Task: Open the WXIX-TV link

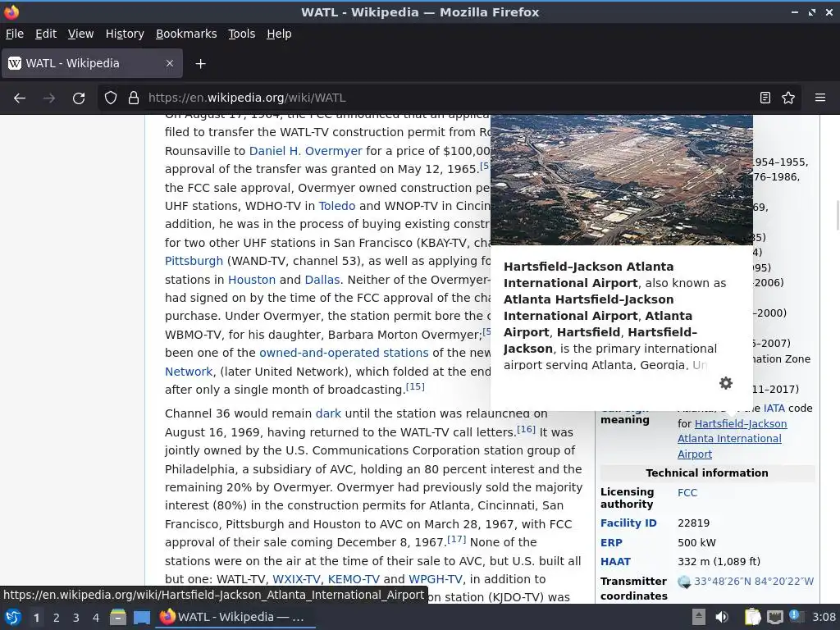Action: (x=296, y=580)
